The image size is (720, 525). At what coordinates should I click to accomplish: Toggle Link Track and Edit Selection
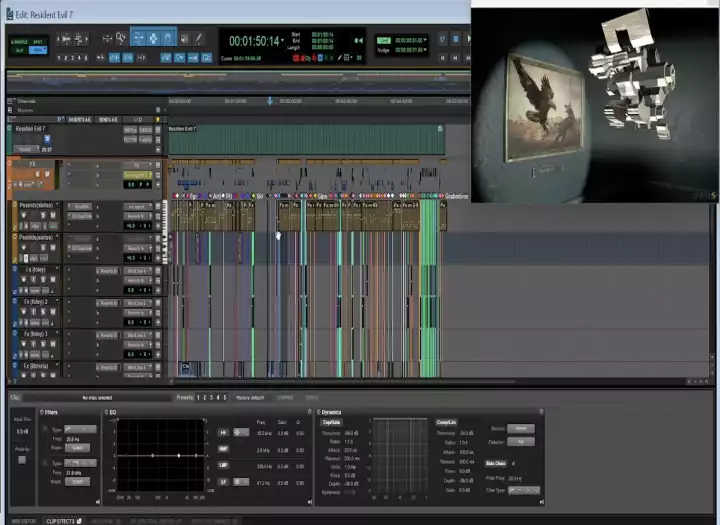pyautogui.click(x=128, y=58)
